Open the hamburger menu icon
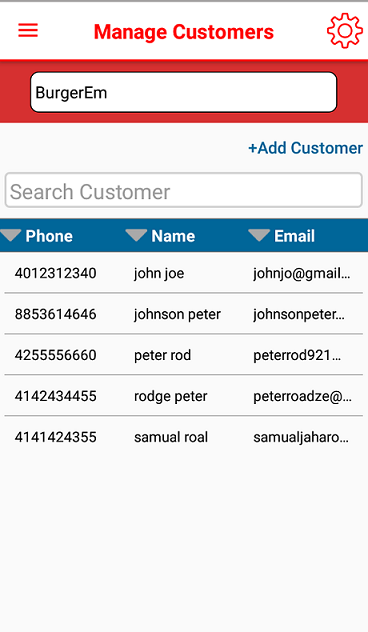The height and width of the screenshot is (632, 368). pos(28,31)
